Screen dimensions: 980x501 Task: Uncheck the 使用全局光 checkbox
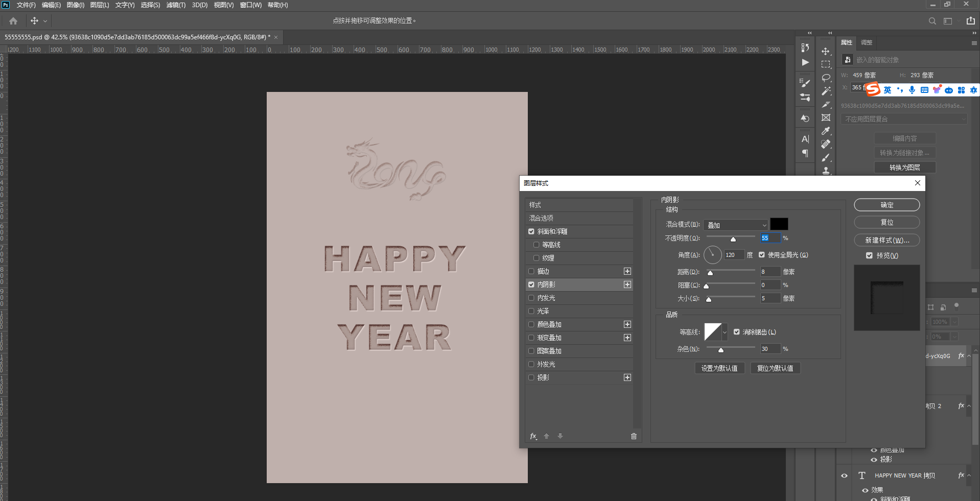(x=762, y=255)
